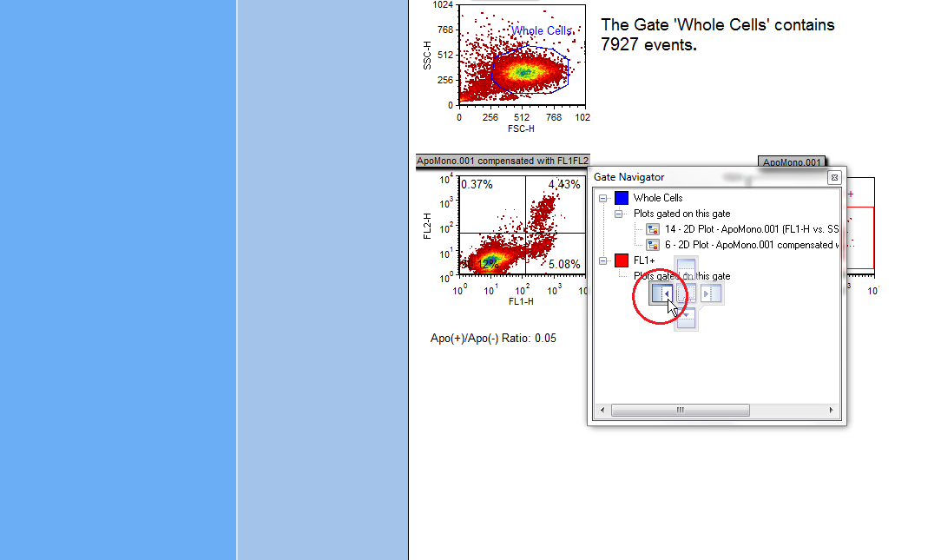The width and height of the screenshot is (941, 560).
Task: Dock panel right using the docking guide
Action: click(x=711, y=293)
